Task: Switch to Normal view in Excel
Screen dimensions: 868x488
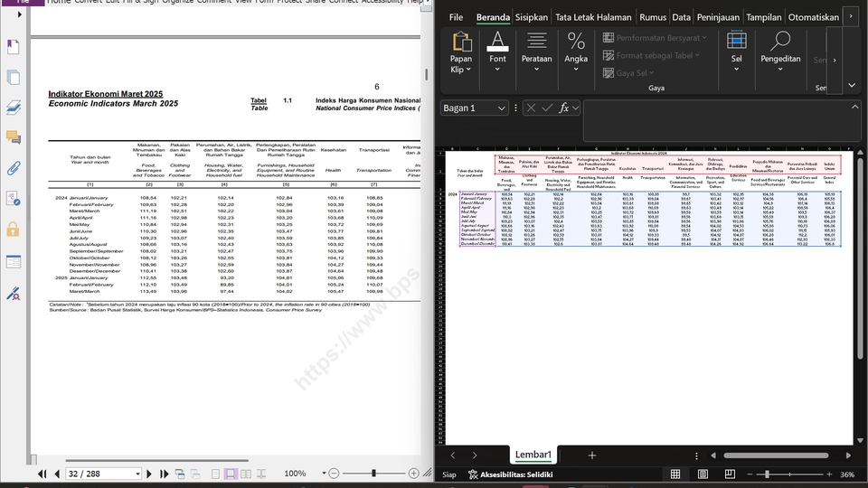Action: pos(675,474)
